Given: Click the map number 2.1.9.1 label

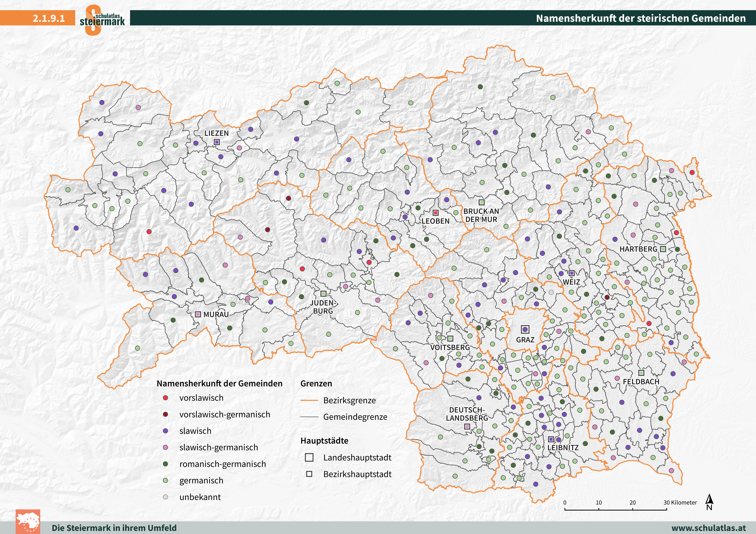Looking at the screenshot, I should click(x=49, y=18).
